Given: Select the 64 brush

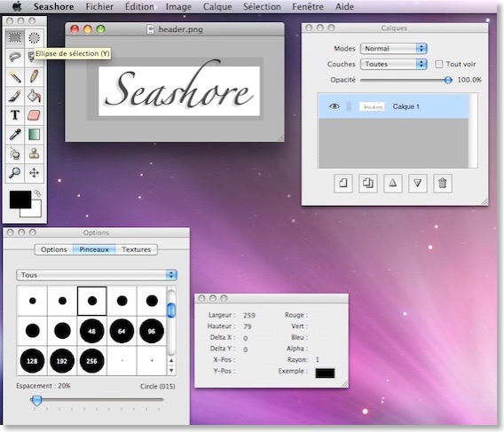Looking at the screenshot, I should click(122, 331).
